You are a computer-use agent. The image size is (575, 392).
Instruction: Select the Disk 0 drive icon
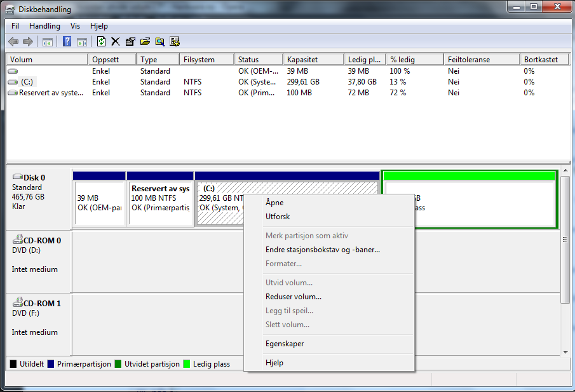click(18, 177)
